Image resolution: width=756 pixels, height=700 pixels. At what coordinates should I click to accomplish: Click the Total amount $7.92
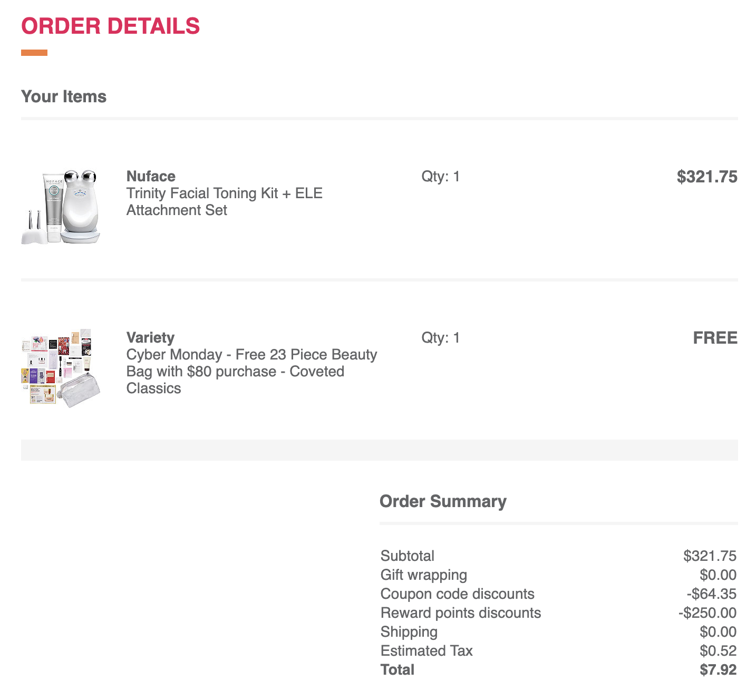click(718, 670)
